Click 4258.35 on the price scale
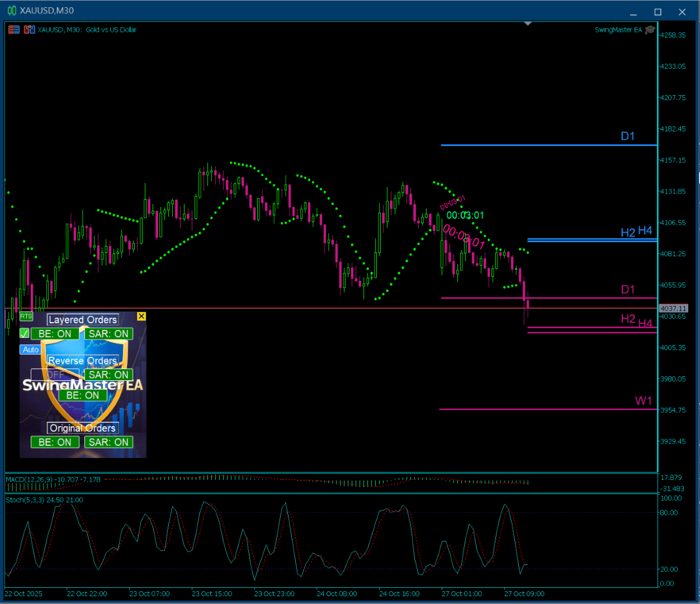Screen dimensions: 700x604 673,35
